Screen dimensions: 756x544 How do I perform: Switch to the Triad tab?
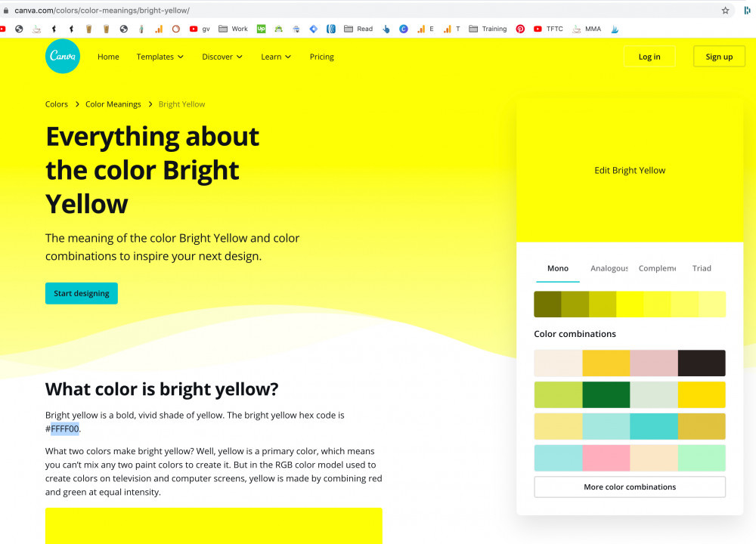coord(702,268)
